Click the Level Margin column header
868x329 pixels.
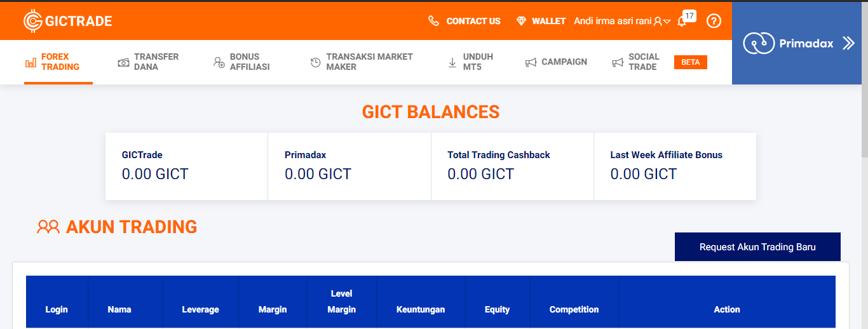pos(341,302)
